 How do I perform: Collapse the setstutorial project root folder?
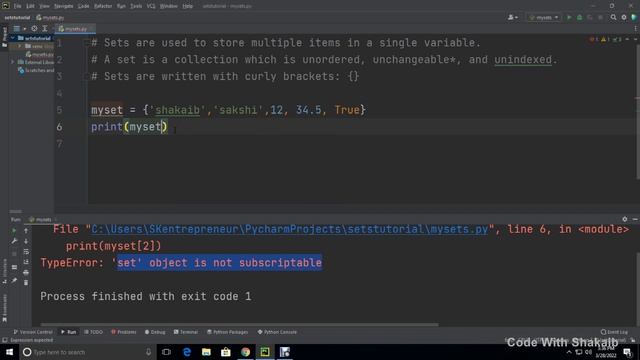pyautogui.click(x=13, y=38)
